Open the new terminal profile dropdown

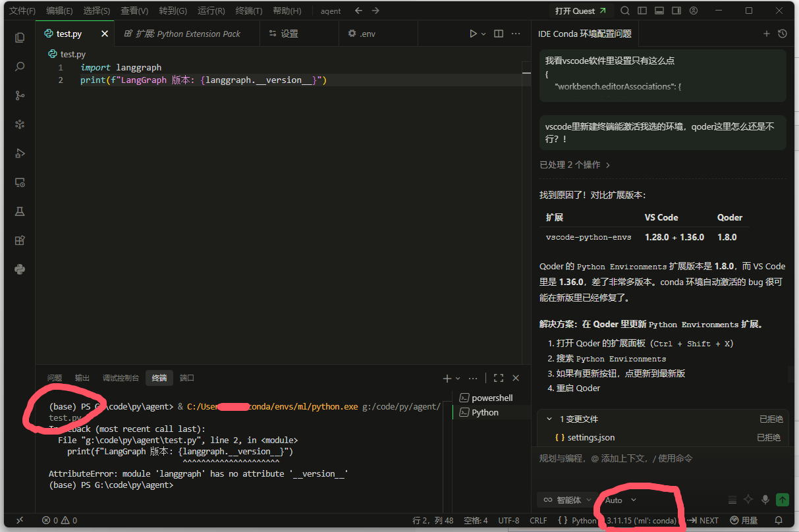(458, 378)
